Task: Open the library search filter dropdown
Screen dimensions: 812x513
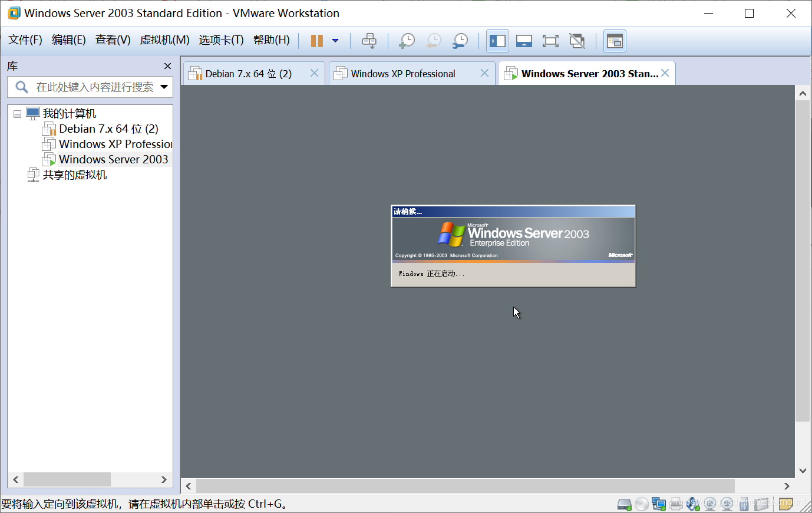Action: [x=164, y=87]
